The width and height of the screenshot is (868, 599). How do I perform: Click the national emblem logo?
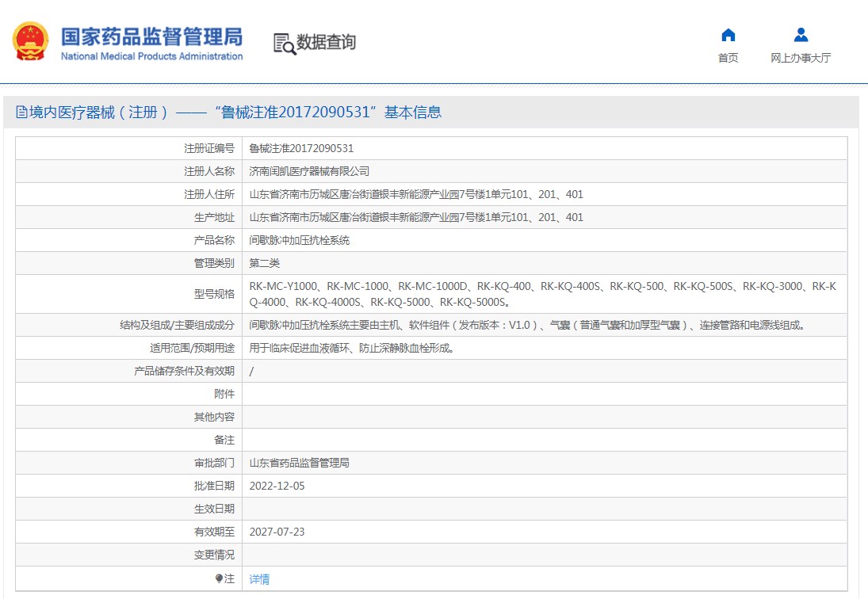click(x=30, y=41)
